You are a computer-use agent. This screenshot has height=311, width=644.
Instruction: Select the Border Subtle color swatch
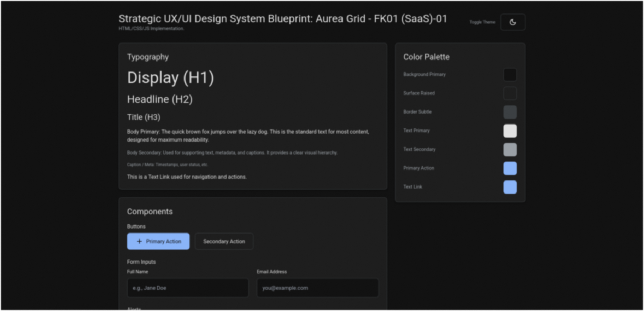[510, 112]
